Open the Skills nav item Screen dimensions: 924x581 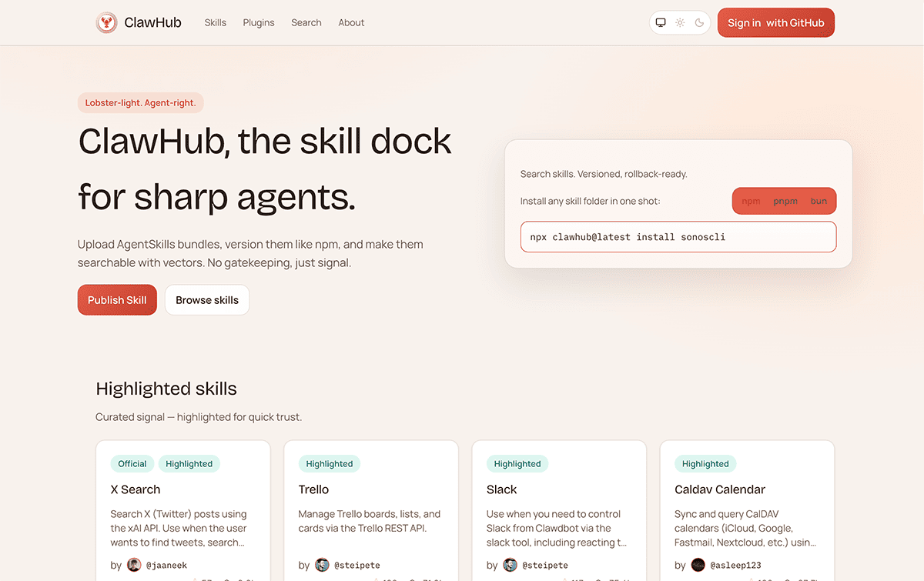[215, 23]
